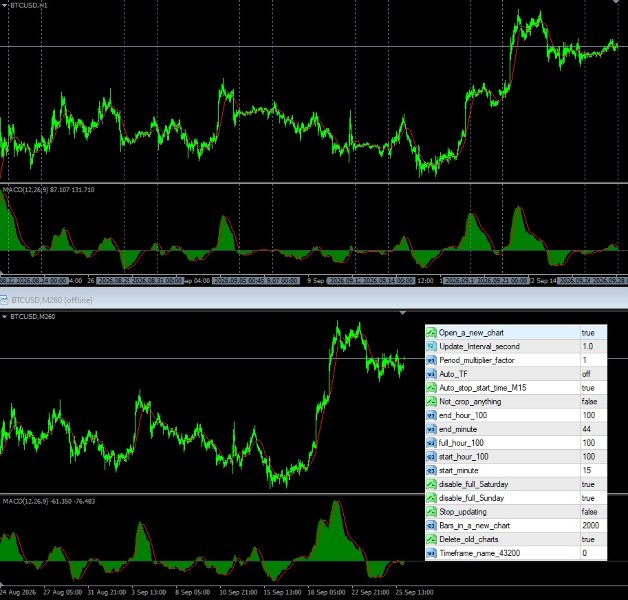Click the Update_Interval_second parameter icon
The height and width of the screenshot is (600, 628).
tap(431, 346)
